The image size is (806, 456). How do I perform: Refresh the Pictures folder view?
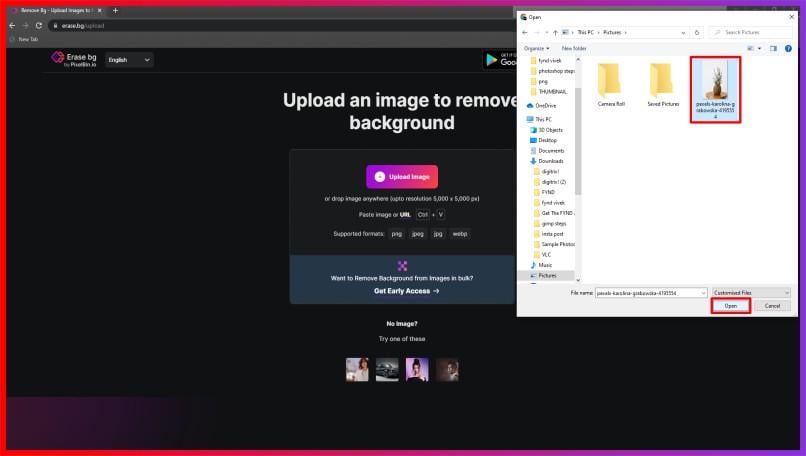pyautogui.click(x=697, y=32)
